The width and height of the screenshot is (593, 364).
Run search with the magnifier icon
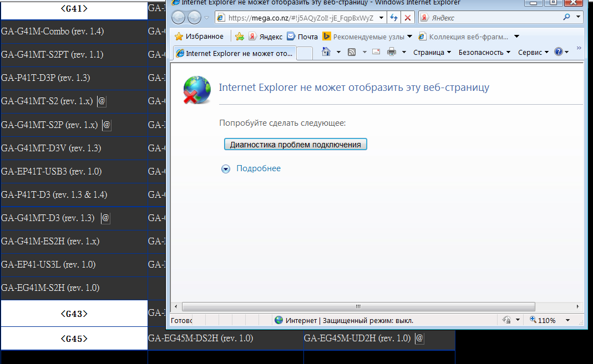tap(566, 17)
